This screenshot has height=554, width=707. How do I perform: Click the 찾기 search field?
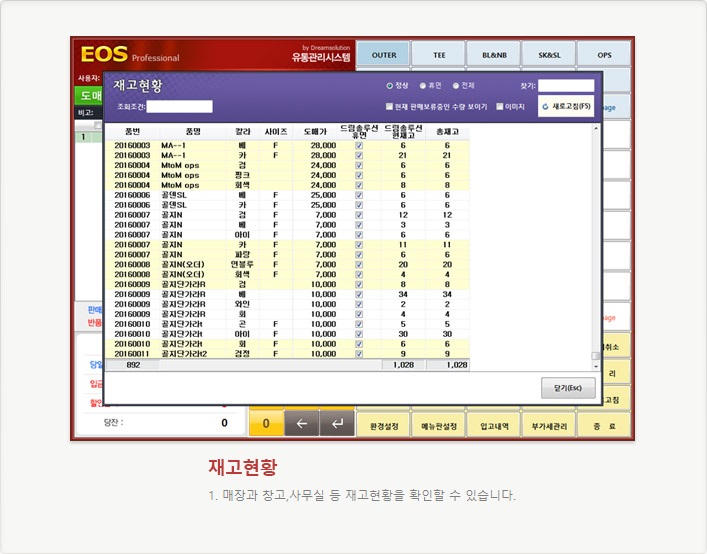coord(566,86)
